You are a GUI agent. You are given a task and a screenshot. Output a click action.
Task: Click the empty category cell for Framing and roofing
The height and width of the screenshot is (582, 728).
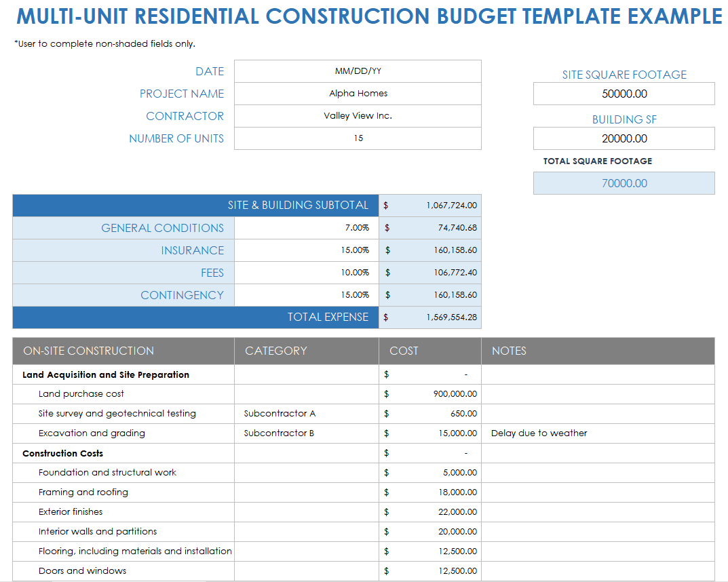tap(307, 492)
